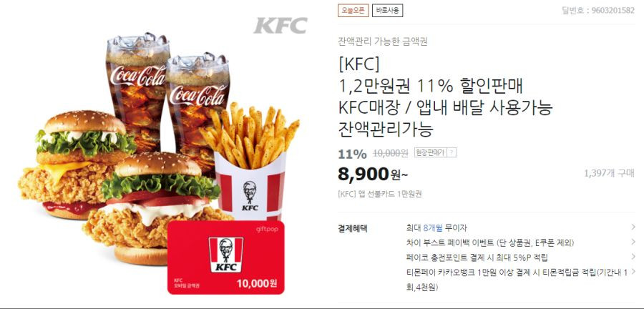Expand the 차이 부스트 페이백 이벤트 chevron

(x=633, y=242)
